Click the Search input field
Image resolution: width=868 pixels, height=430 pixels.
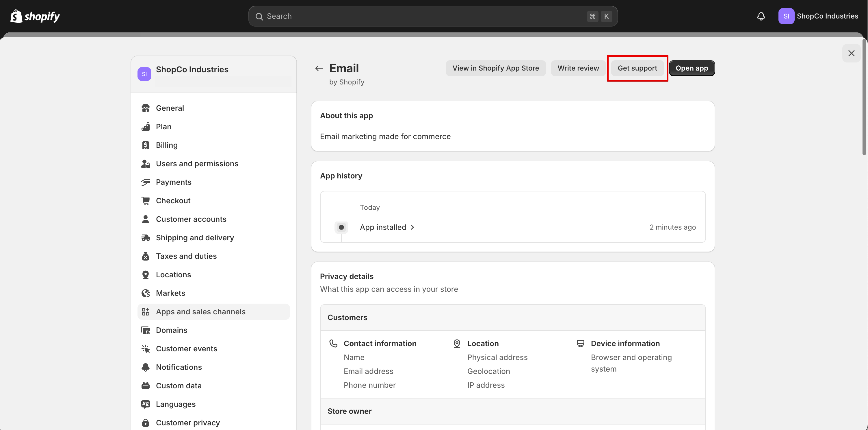pos(433,16)
